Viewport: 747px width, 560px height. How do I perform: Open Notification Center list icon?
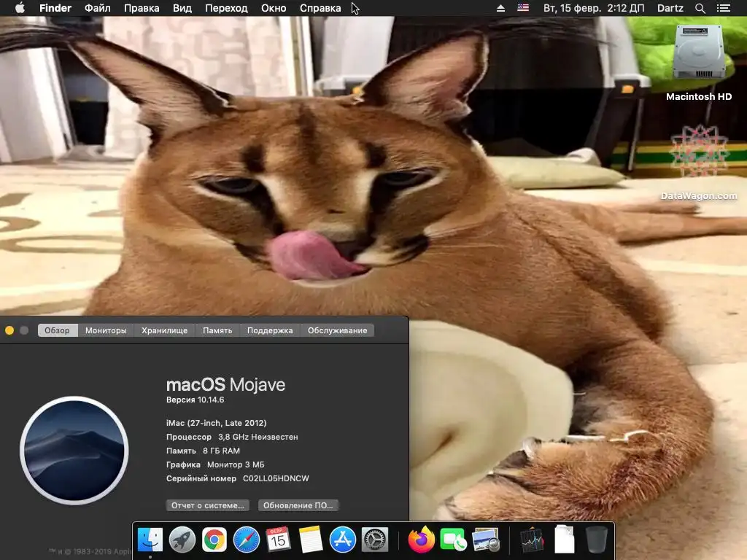724,8
